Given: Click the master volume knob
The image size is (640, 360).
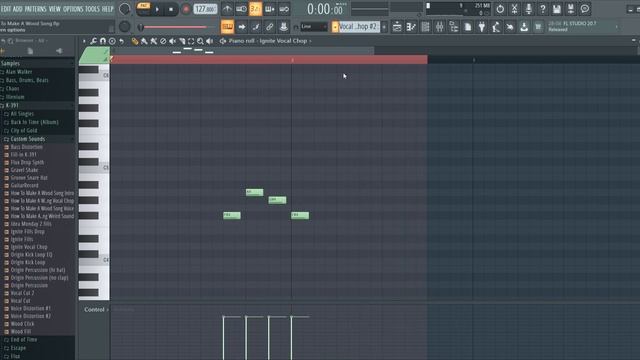Looking at the screenshot, I should tap(124, 9).
